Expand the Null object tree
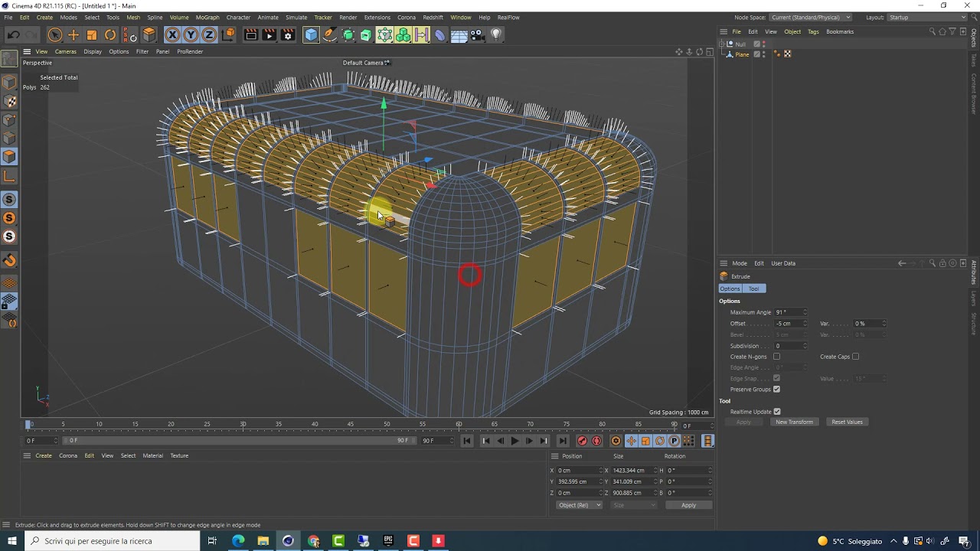This screenshot has width=980, height=551. coord(722,44)
